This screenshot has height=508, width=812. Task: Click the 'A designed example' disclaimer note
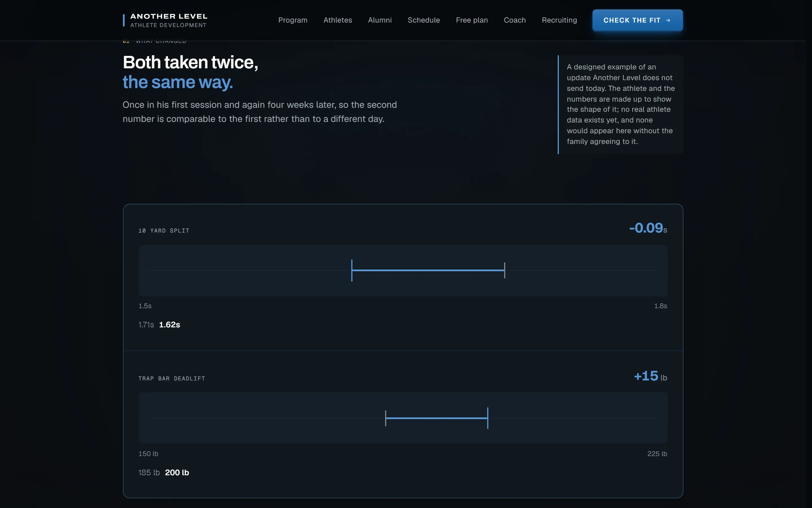pyautogui.click(x=620, y=104)
